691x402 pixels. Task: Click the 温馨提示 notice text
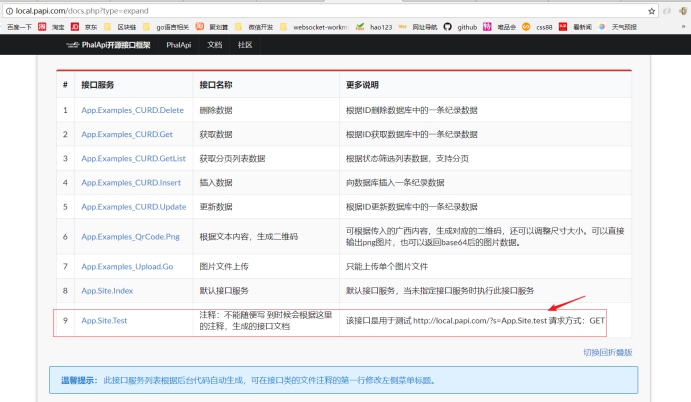tap(248, 380)
